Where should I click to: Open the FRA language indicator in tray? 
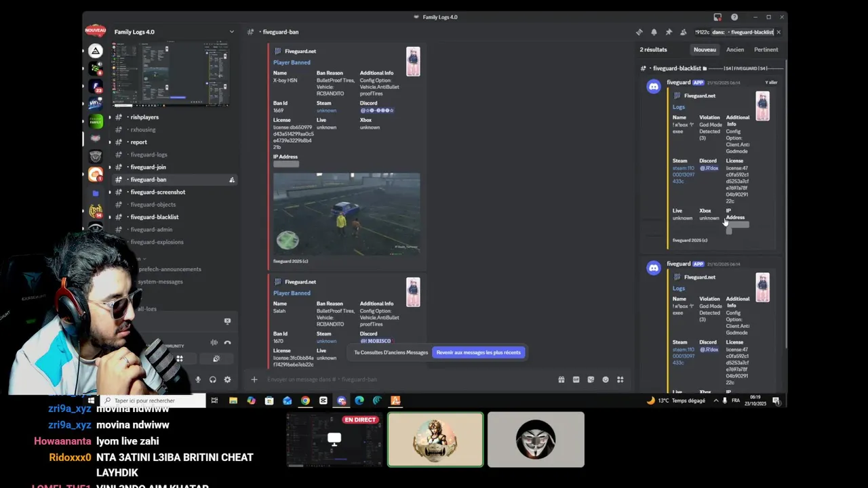click(736, 401)
